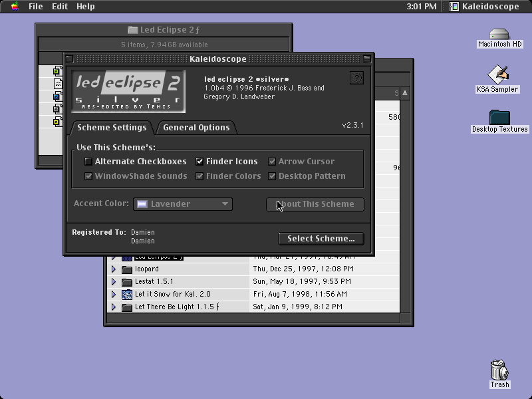
Task: Expand the leopard folder disclosure triangle
Action: pos(114,269)
